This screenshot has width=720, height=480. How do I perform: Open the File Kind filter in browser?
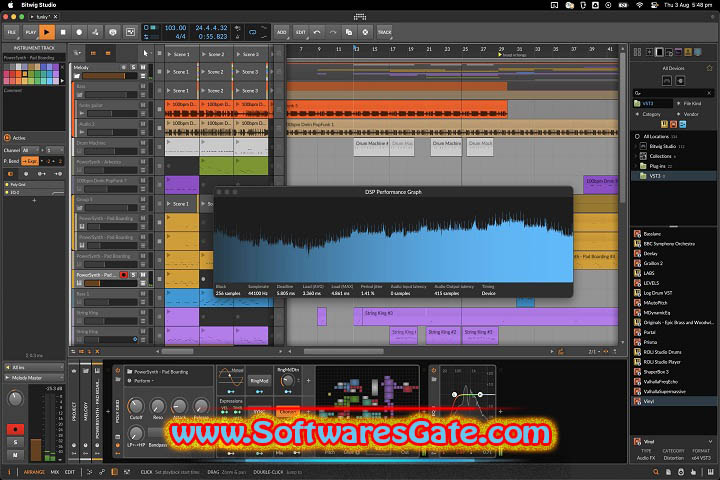tap(692, 104)
